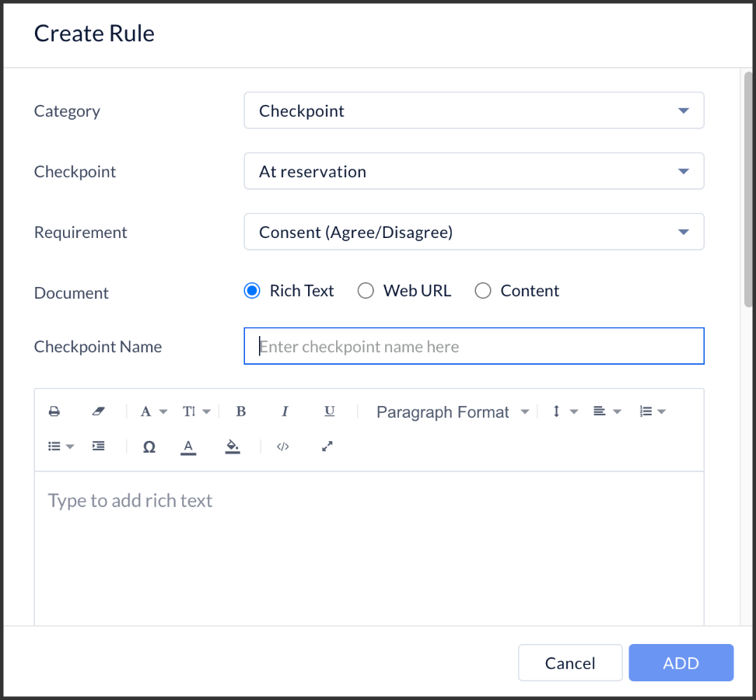
Task: Open code view with </> icon
Action: pos(283,446)
